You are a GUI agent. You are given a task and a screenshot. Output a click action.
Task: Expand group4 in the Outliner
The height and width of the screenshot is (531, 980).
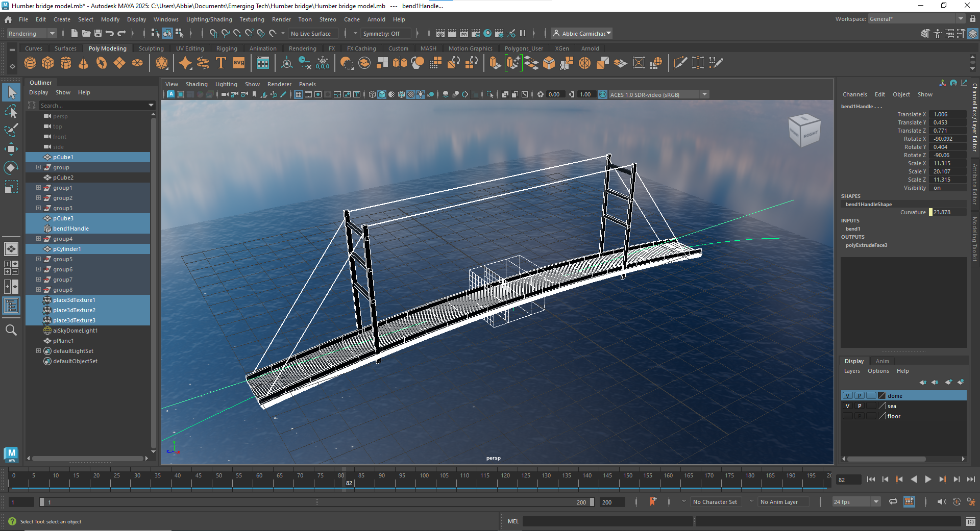38,239
